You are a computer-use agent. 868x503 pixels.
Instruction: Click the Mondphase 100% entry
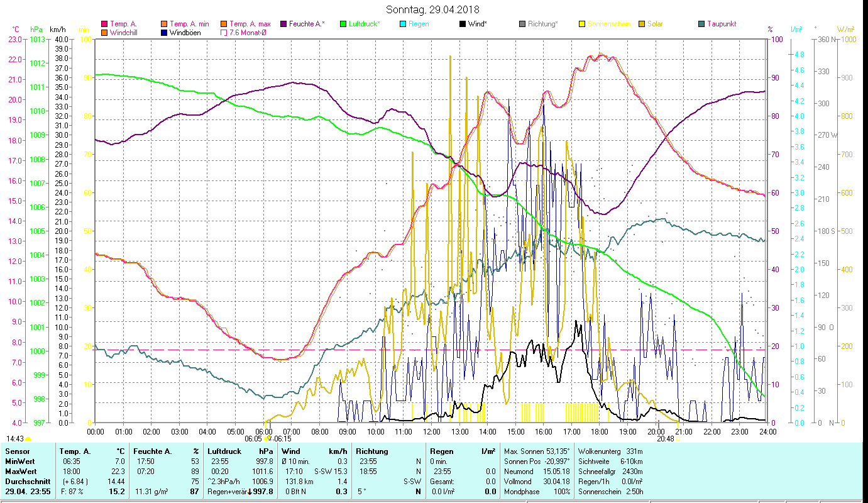(537, 492)
